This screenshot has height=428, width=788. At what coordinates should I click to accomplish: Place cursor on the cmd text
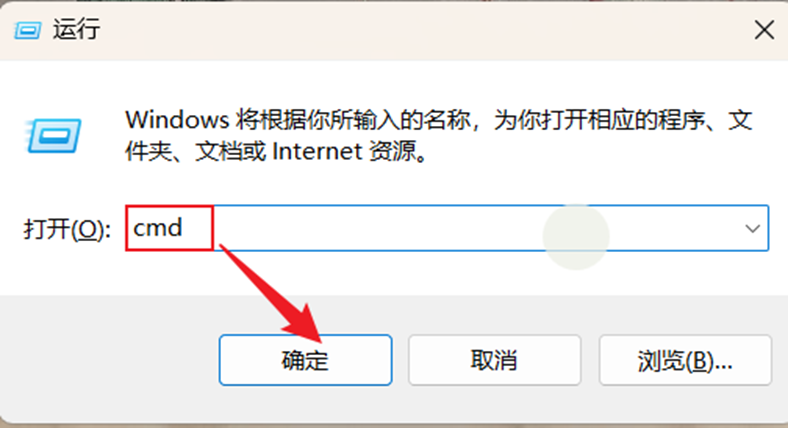click(157, 228)
